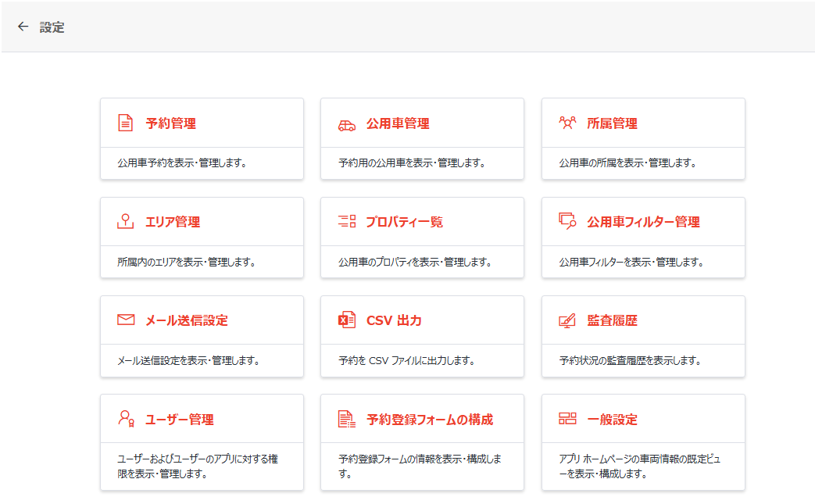Image resolution: width=815 pixels, height=504 pixels.
Task: Click the layout blocks icon for 一般設定
Action: pyautogui.click(x=567, y=418)
